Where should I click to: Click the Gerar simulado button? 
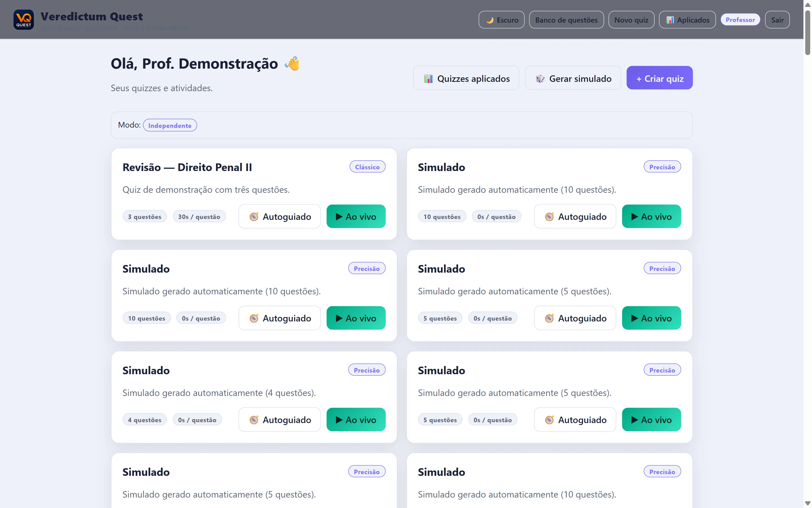coord(573,78)
